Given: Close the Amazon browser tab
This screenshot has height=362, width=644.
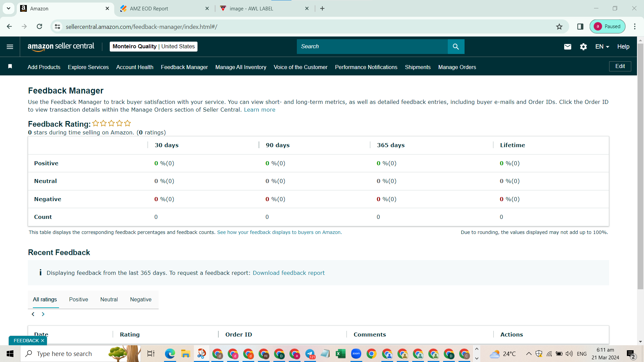Looking at the screenshot, I should point(107,8).
